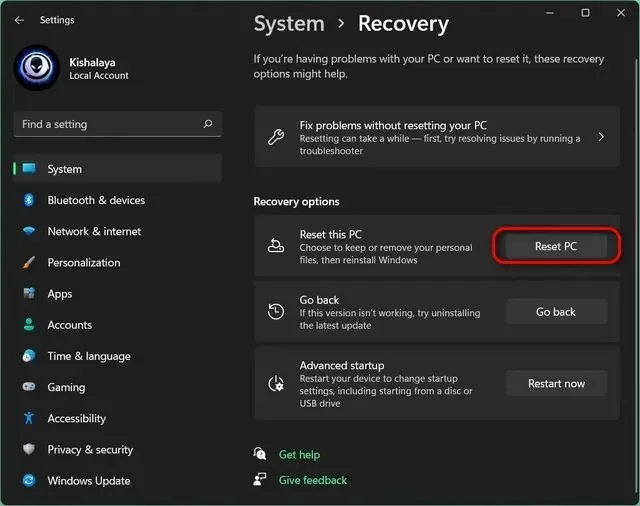Image resolution: width=640 pixels, height=506 pixels.
Task: Click the Privacy & security shield icon
Action: tap(29, 449)
